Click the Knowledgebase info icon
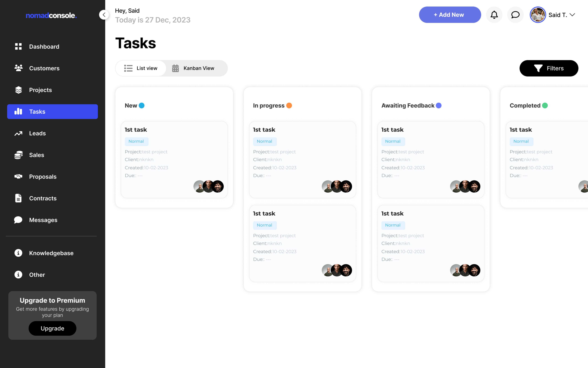This screenshot has width=588, height=368. pos(18,253)
